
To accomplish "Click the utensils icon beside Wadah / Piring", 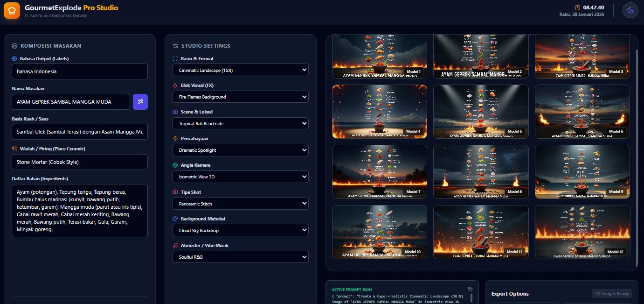I will pyautogui.click(x=14, y=148).
